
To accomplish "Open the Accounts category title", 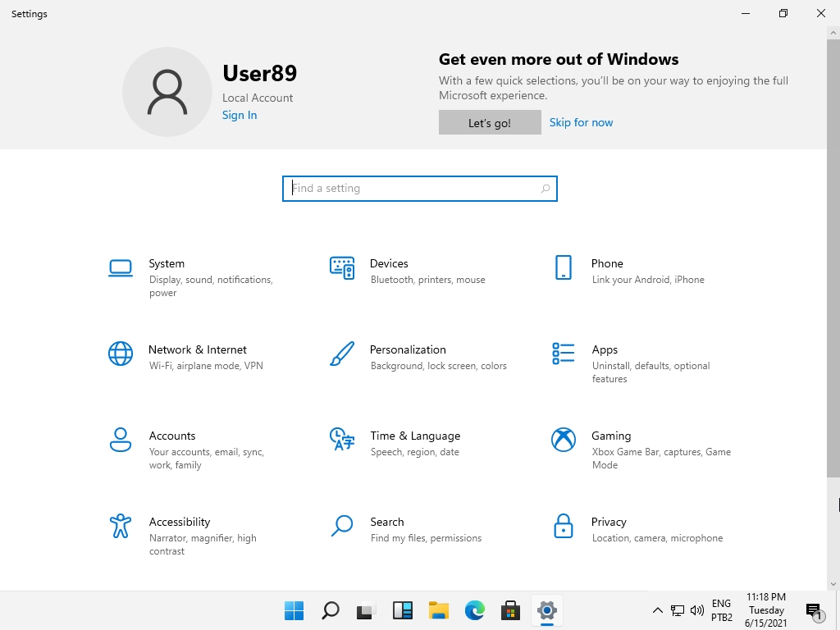I will pos(172,436).
